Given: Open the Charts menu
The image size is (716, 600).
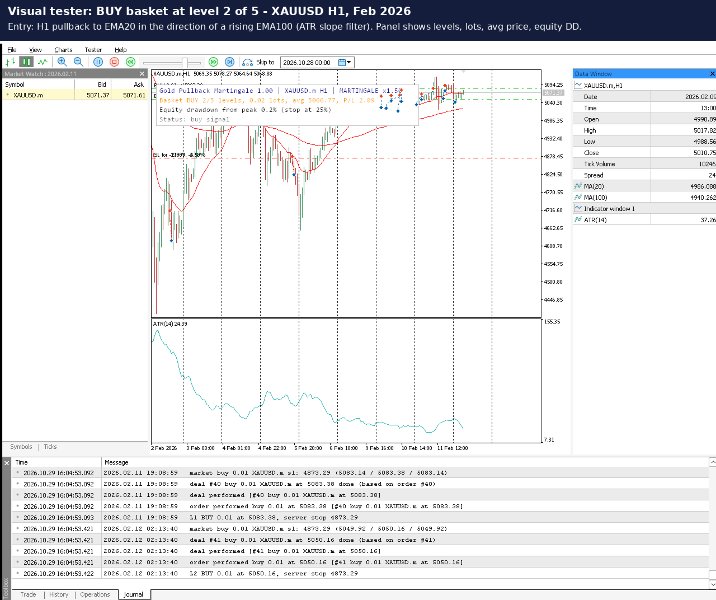Looking at the screenshot, I should (x=63, y=50).
